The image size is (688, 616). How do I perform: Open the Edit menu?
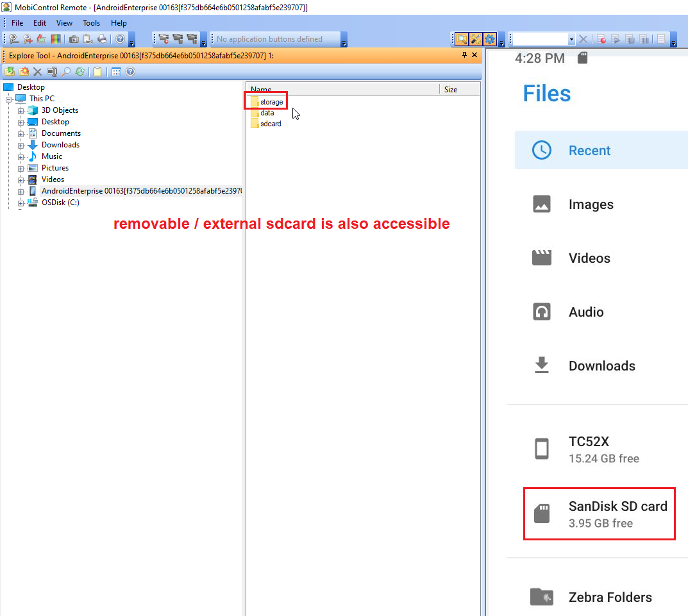pos(40,23)
